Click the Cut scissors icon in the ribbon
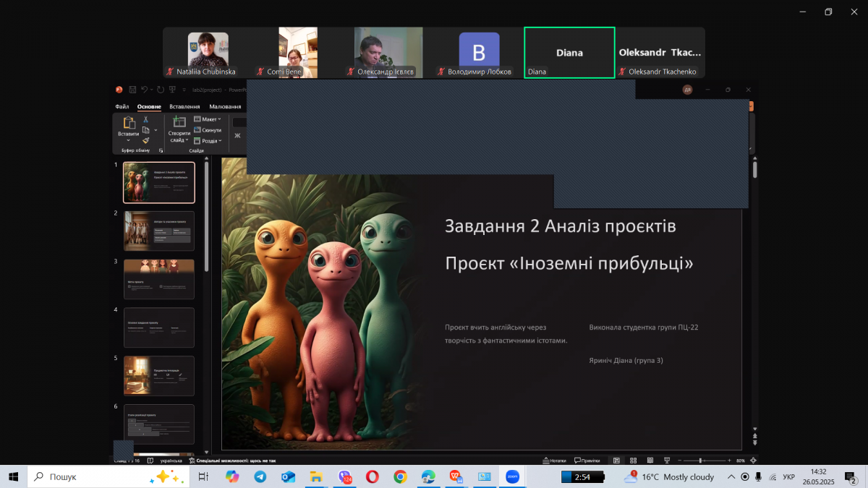 click(x=145, y=119)
